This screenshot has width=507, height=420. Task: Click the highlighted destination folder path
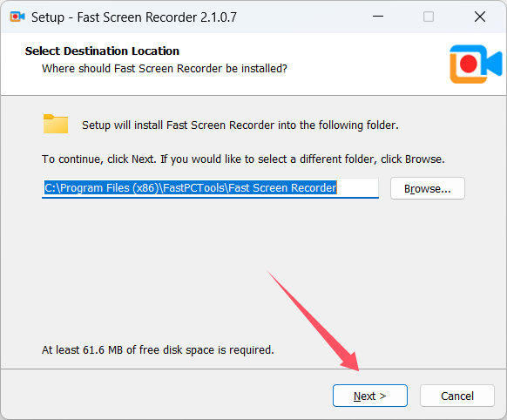click(191, 188)
